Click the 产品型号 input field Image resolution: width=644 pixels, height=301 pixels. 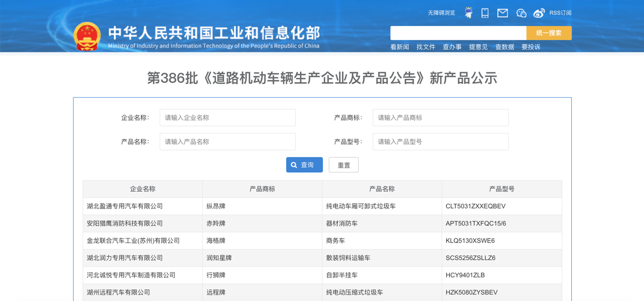point(440,141)
